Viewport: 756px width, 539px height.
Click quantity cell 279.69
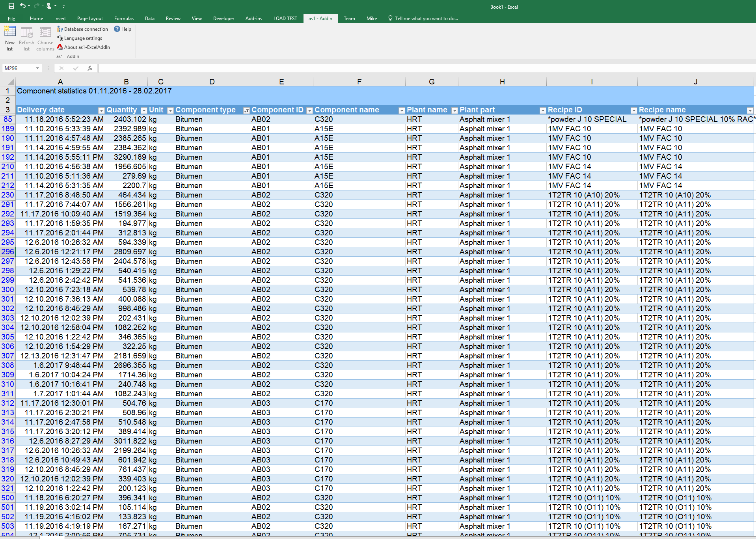126,176
